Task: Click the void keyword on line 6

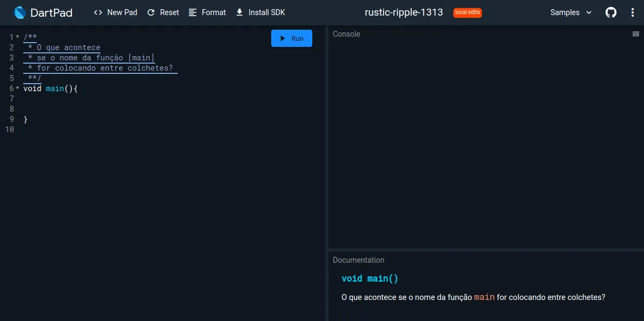Action: click(x=32, y=88)
